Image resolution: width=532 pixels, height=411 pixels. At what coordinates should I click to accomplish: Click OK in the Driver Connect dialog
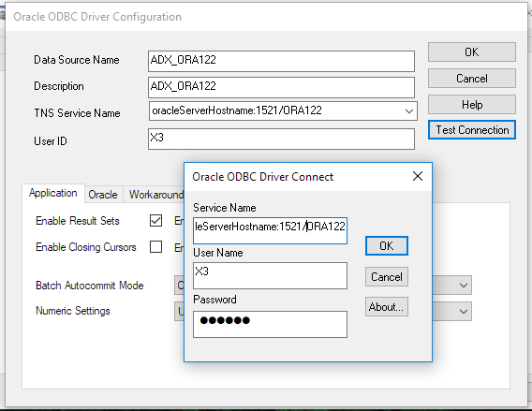(387, 246)
